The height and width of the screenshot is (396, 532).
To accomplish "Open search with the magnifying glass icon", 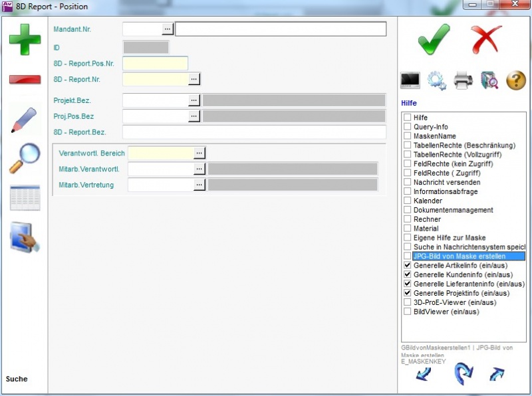I will (24, 159).
